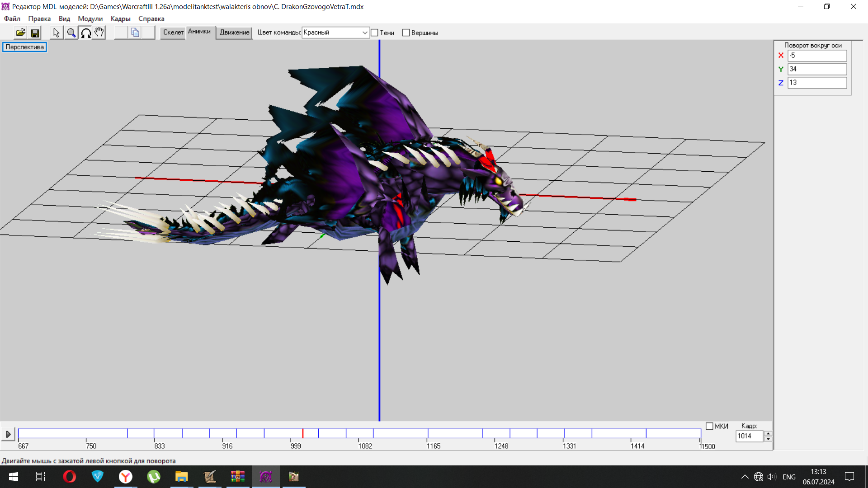Click the Перспектива view button
The image size is (868, 488).
click(x=24, y=47)
